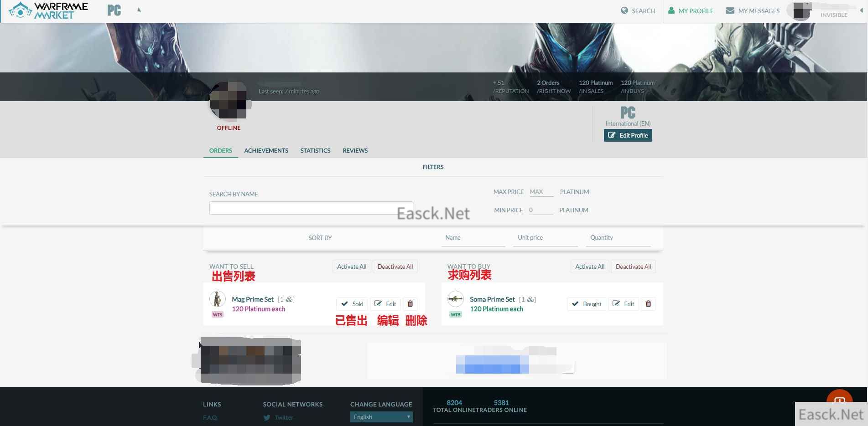Activate All buy orders

point(590,267)
